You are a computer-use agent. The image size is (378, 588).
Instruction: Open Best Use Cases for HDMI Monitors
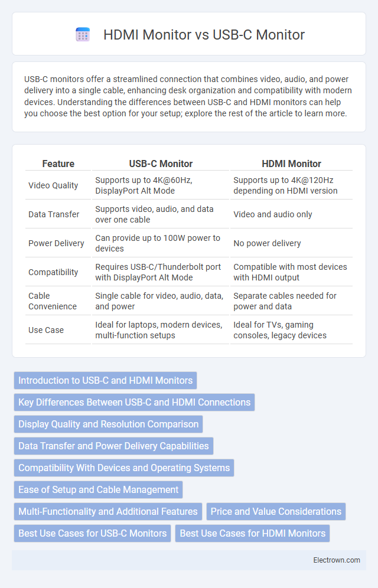(x=252, y=533)
